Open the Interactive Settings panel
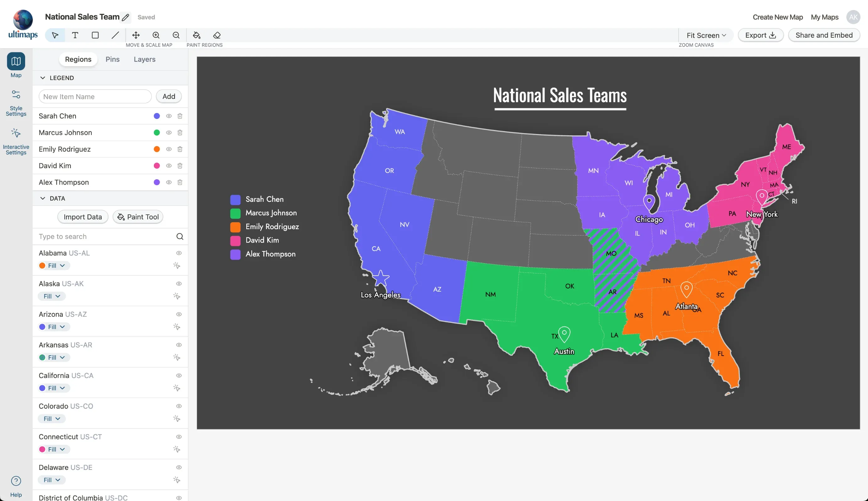This screenshot has width=868, height=501. (x=15, y=140)
